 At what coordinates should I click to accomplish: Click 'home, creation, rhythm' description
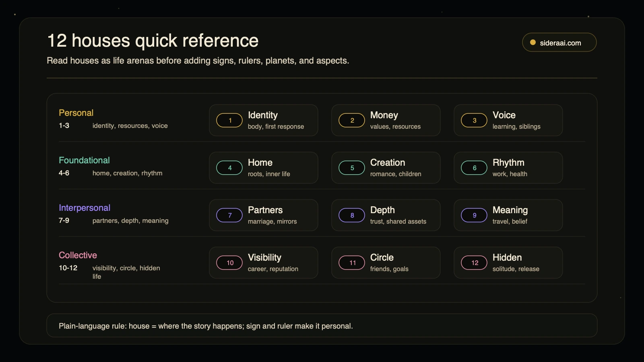tap(128, 173)
